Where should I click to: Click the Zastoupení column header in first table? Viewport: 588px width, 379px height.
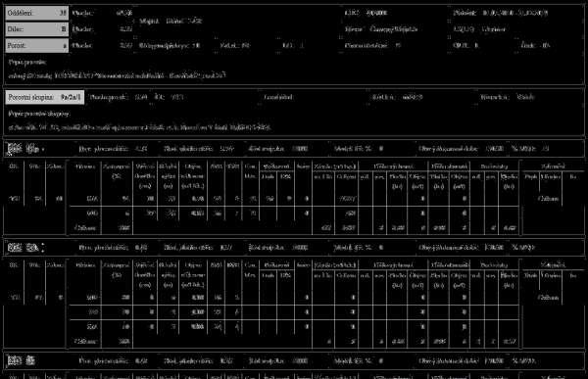tap(117, 170)
